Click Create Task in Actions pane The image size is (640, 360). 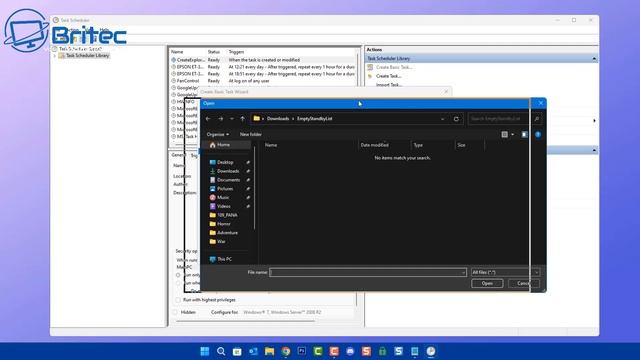[388, 76]
